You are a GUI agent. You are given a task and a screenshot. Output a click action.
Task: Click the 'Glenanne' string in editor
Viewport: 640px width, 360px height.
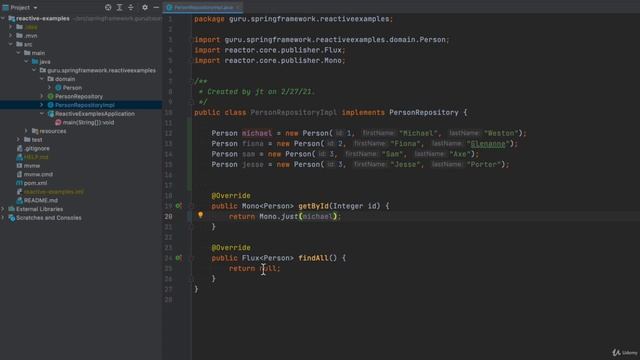click(488, 144)
